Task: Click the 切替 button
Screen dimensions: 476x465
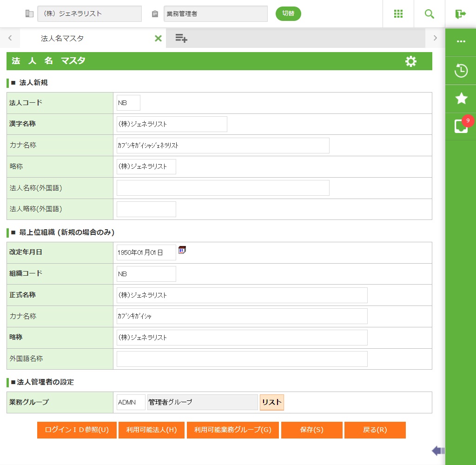Action: (x=288, y=13)
